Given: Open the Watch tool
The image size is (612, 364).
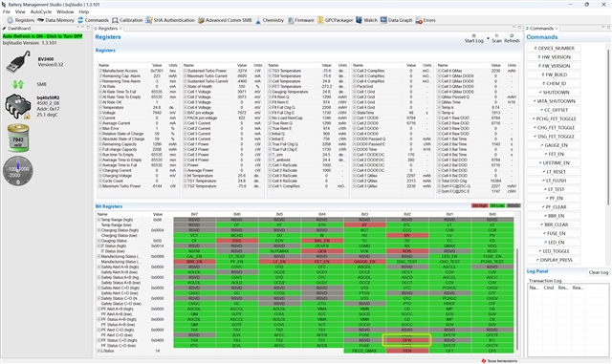Looking at the screenshot, I should click(x=366, y=20).
